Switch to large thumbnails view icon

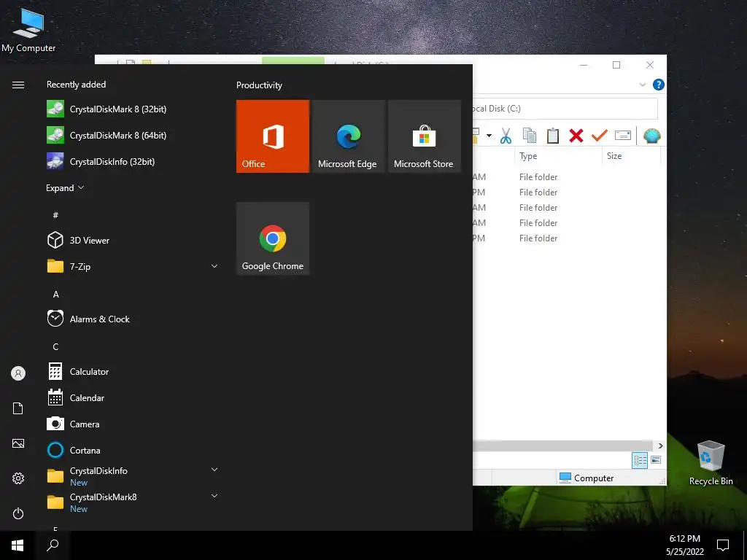pos(656,460)
